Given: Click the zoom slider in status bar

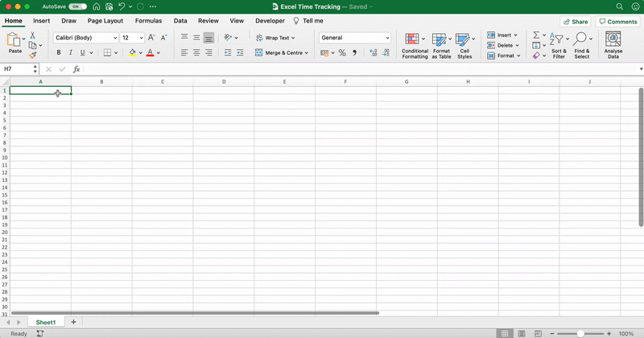Looking at the screenshot, I should pos(580,333).
